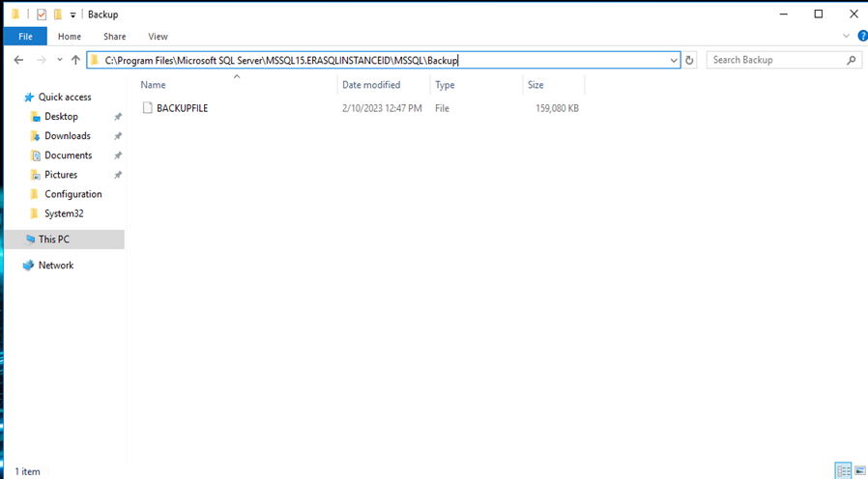Click the Back navigation arrow
868x479 pixels.
click(x=18, y=60)
